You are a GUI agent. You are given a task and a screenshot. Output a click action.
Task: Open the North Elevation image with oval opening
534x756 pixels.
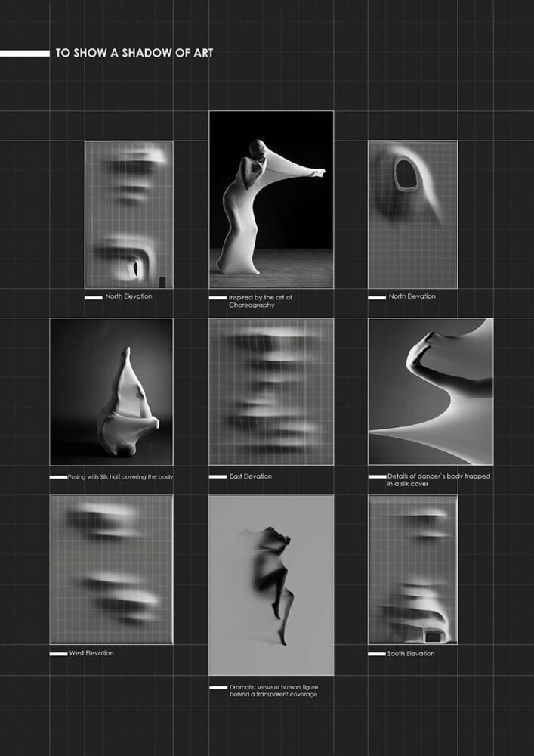click(412, 214)
